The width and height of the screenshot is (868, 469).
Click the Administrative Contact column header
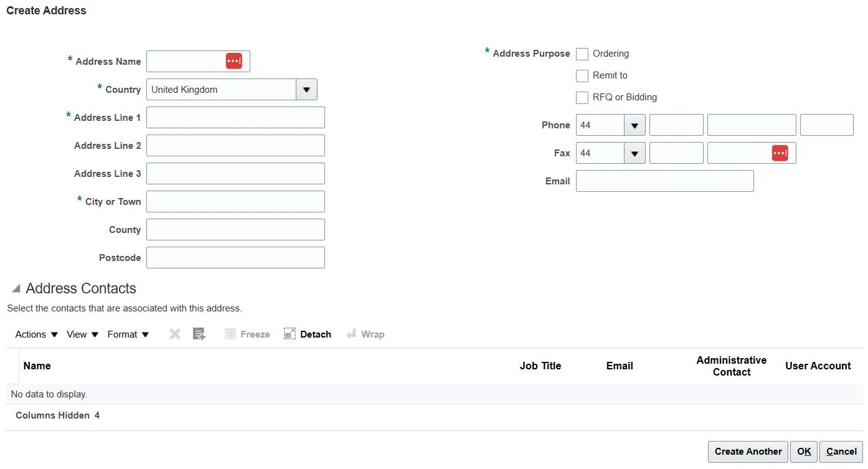click(x=732, y=366)
